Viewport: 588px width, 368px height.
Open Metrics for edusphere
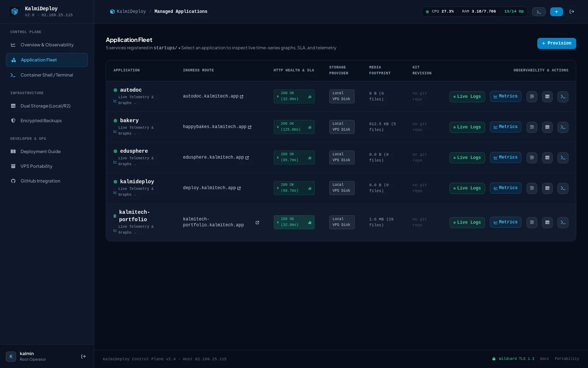505,158
